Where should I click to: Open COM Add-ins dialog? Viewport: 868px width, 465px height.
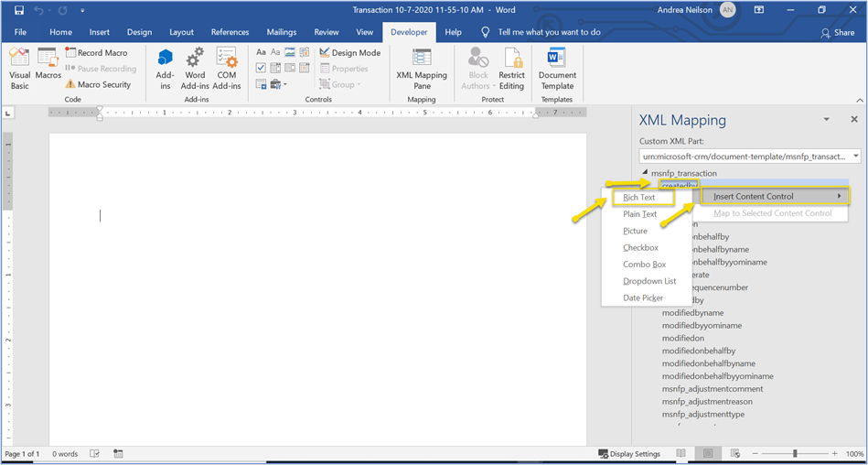[227, 70]
